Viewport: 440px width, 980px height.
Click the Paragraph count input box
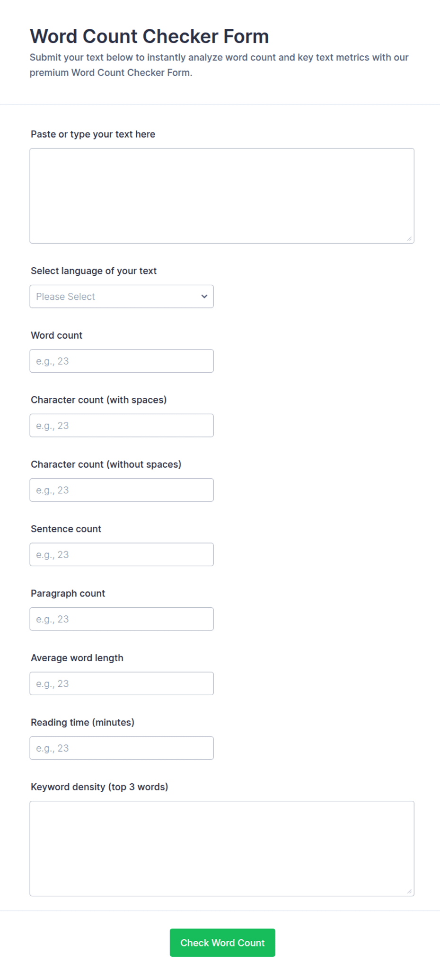click(122, 619)
